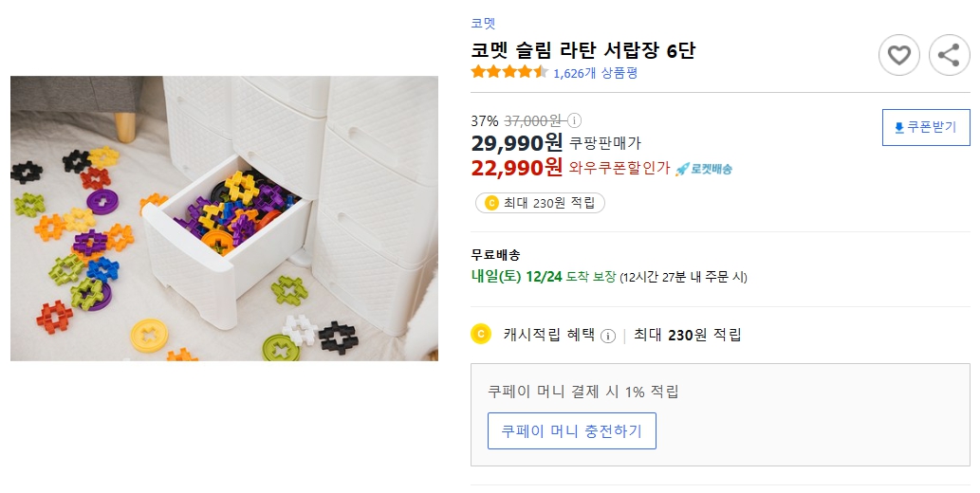Click the 와우쿠폰할인가 label
This screenshot has width=980, height=493.
(619, 169)
